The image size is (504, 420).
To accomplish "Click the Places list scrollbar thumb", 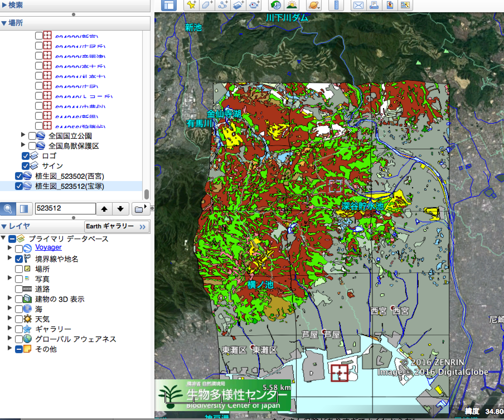I will pos(147,194).
